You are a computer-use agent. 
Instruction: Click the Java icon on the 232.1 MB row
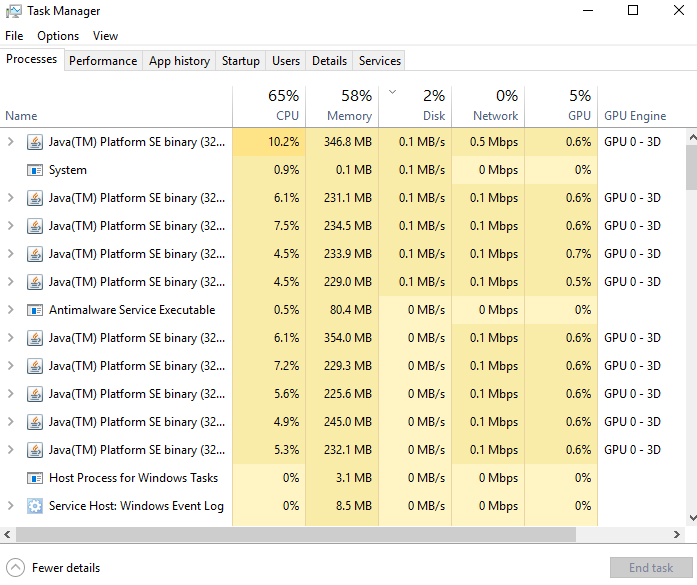(35, 450)
